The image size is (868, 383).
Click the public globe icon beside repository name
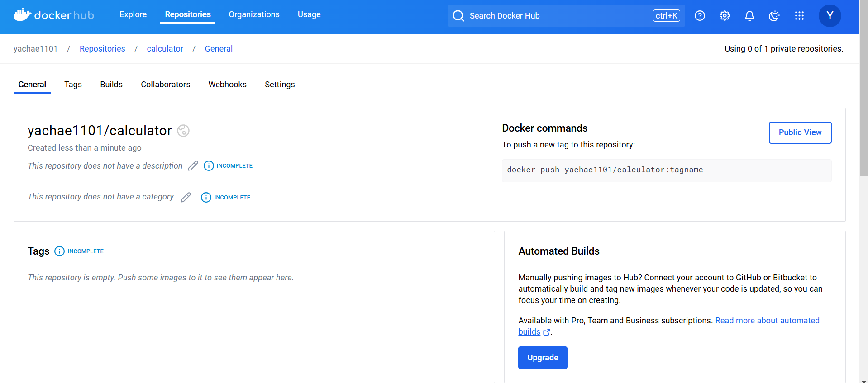pyautogui.click(x=183, y=131)
